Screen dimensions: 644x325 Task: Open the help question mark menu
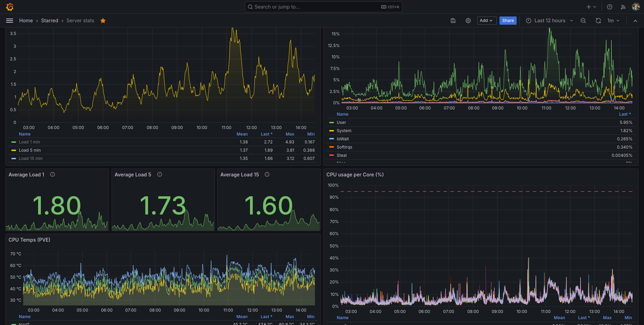pyautogui.click(x=610, y=7)
